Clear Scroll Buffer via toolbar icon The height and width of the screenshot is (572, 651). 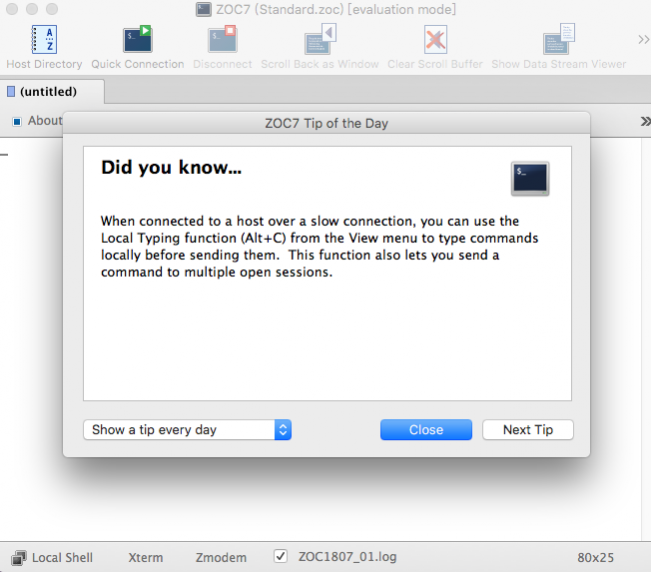point(435,40)
